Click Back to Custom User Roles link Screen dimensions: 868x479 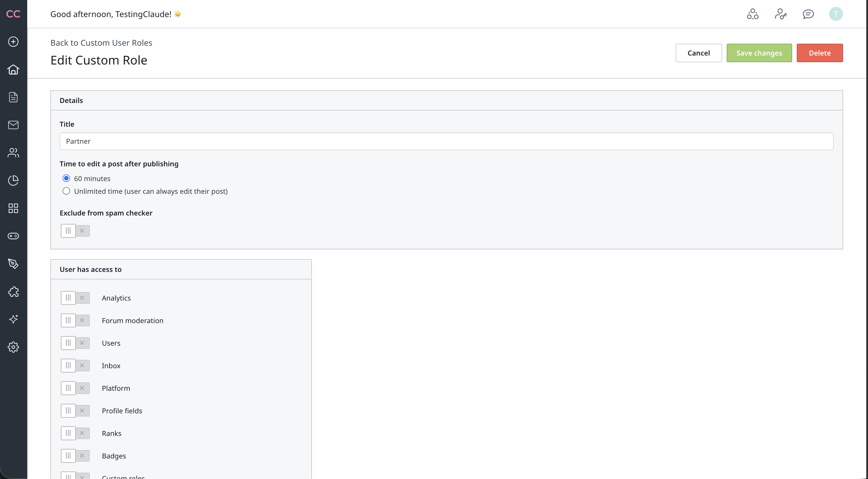tap(101, 43)
